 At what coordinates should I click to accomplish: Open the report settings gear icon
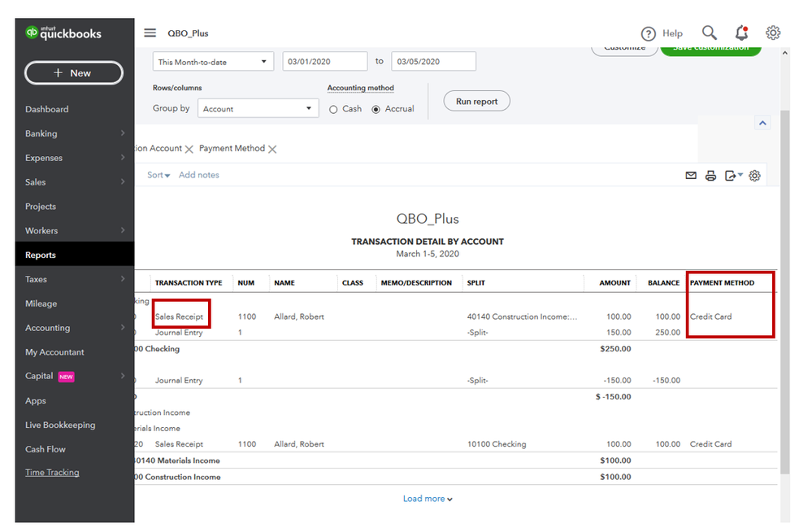click(754, 176)
